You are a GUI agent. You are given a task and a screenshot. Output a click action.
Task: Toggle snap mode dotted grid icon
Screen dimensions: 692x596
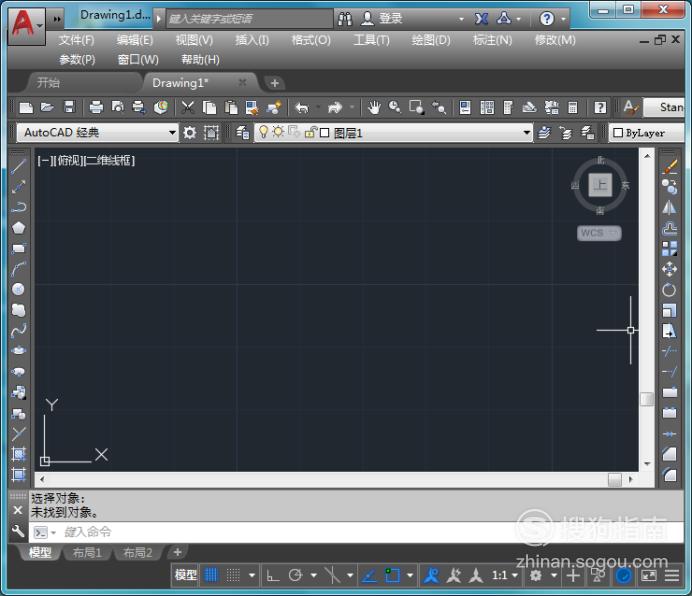pyautogui.click(x=233, y=575)
